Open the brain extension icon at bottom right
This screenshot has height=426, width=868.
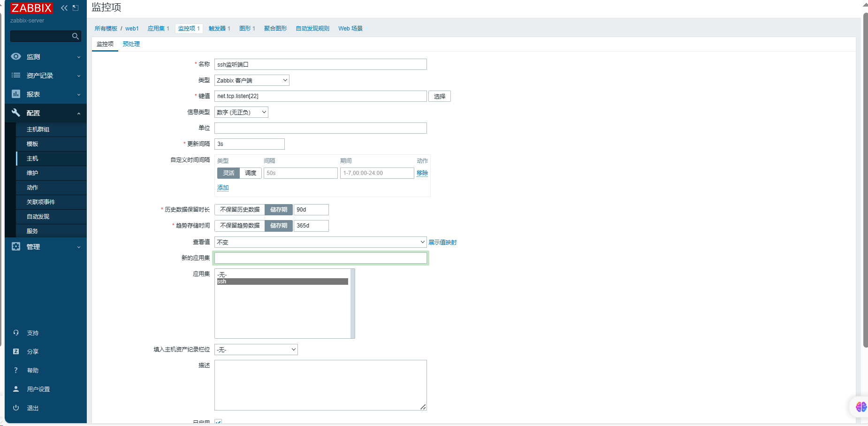tap(861, 407)
